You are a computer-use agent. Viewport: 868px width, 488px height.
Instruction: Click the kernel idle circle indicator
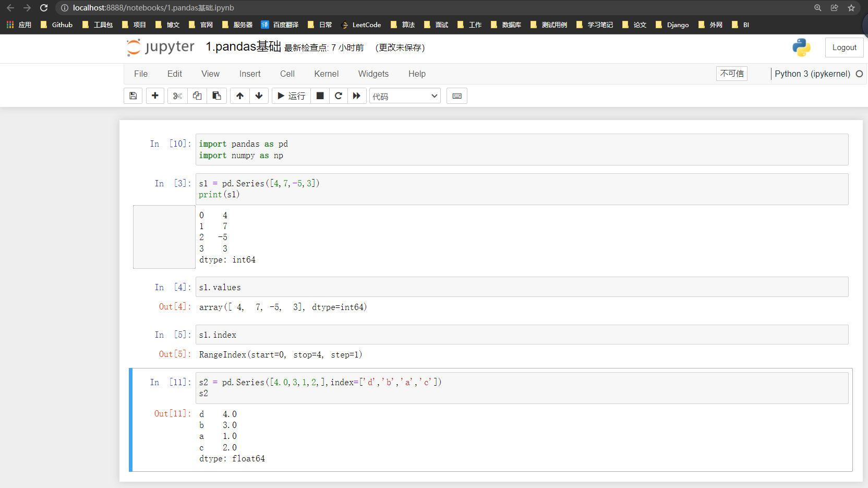pos(859,74)
